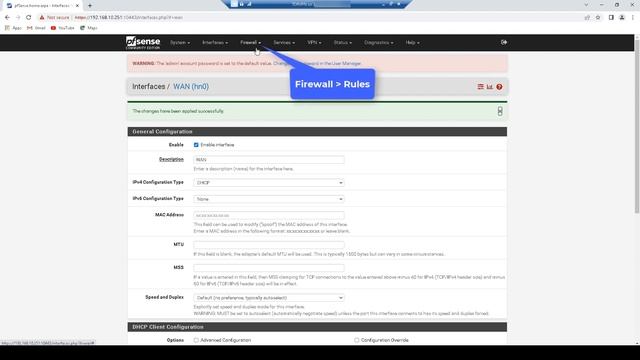The height and width of the screenshot is (360, 640).
Task: Click the Description input field
Action: pos(269,160)
